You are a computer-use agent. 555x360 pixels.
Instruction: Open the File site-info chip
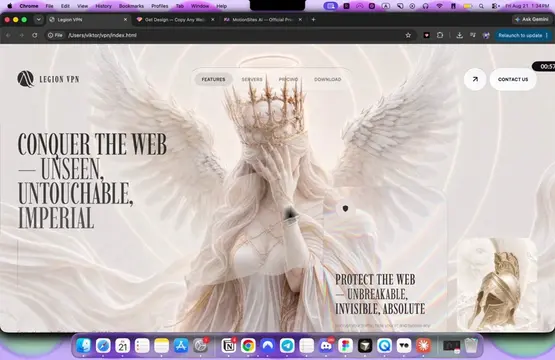(55, 35)
